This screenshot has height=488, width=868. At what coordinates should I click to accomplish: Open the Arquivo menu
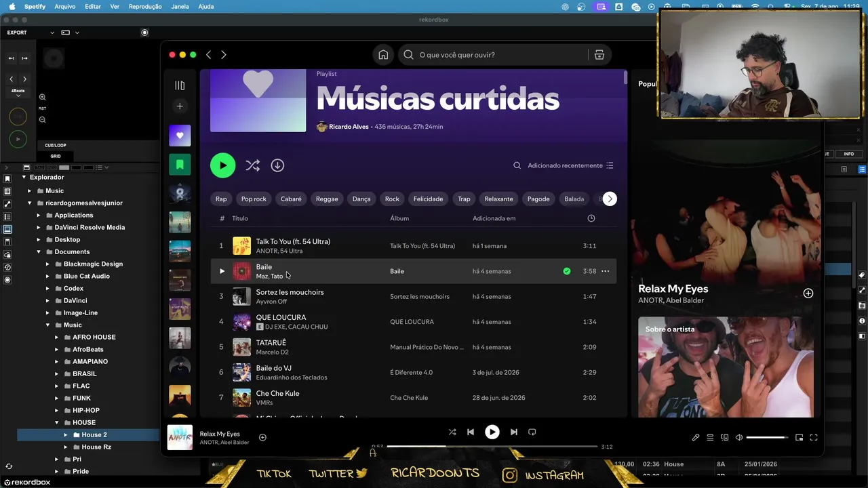[x=65, y=7]
